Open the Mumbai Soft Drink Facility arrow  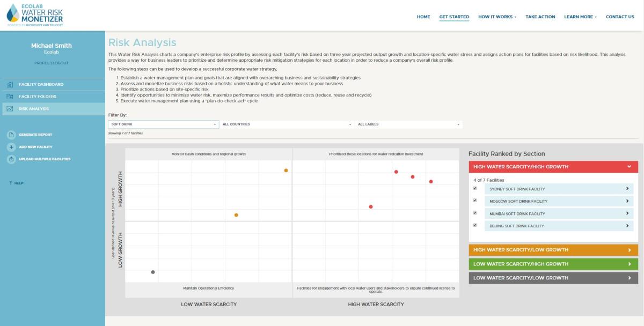coord(627,213)
